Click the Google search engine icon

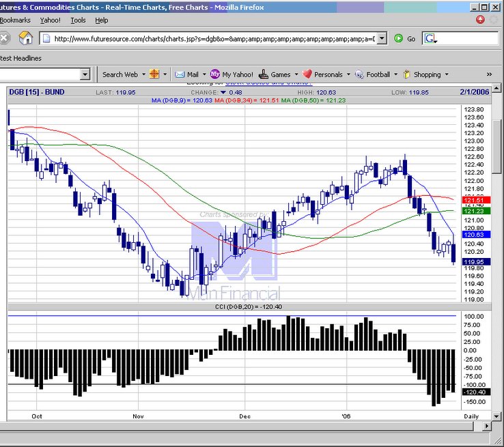(x=430, y=39)
